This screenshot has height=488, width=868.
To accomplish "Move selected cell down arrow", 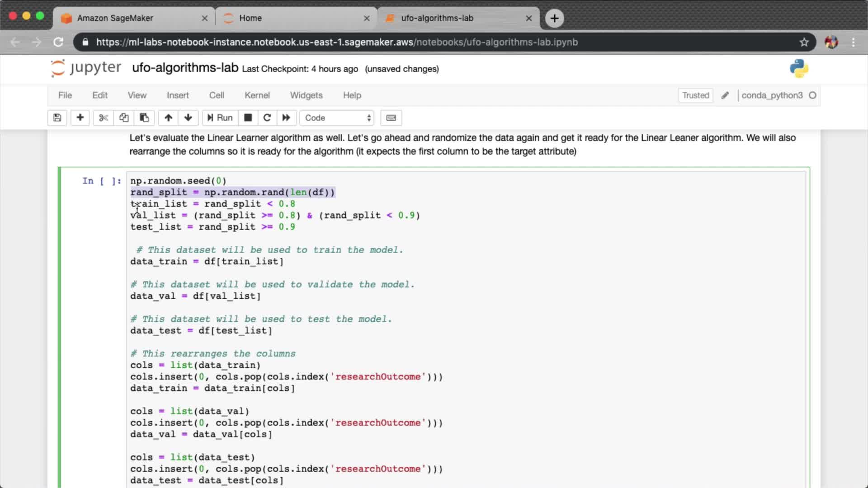I will click(188, 118).
